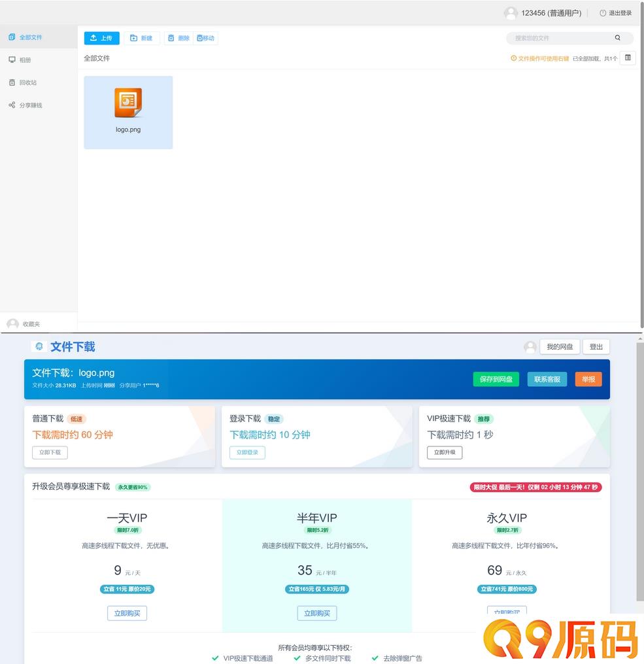Click the 文件下载 page logo icon
The height and width of the screenshot is (664, 644).
point(39,346)
